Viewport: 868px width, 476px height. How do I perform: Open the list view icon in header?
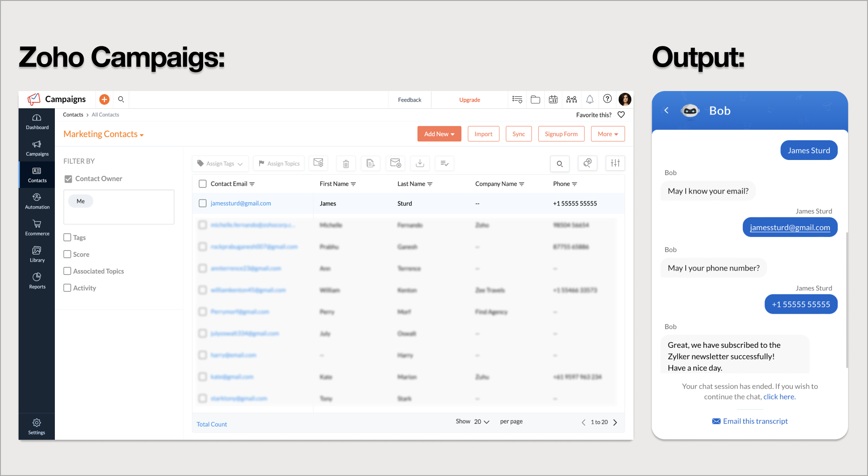[517, 99]
